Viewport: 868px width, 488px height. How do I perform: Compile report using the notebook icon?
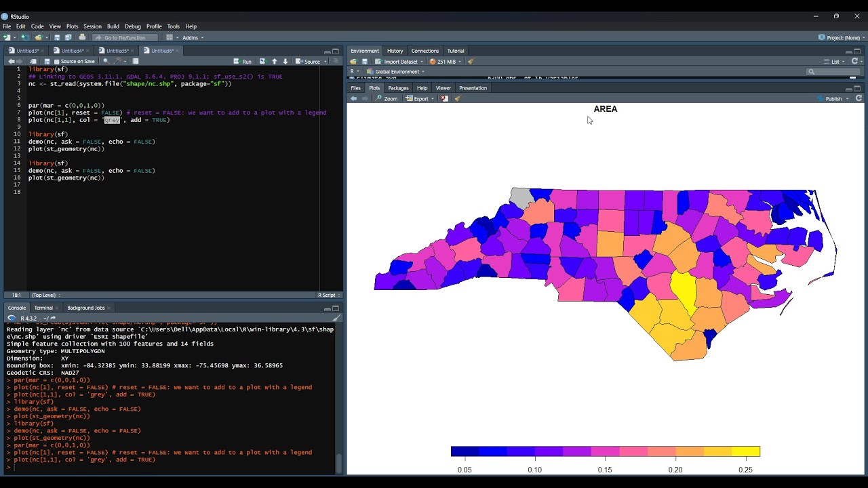136,61
